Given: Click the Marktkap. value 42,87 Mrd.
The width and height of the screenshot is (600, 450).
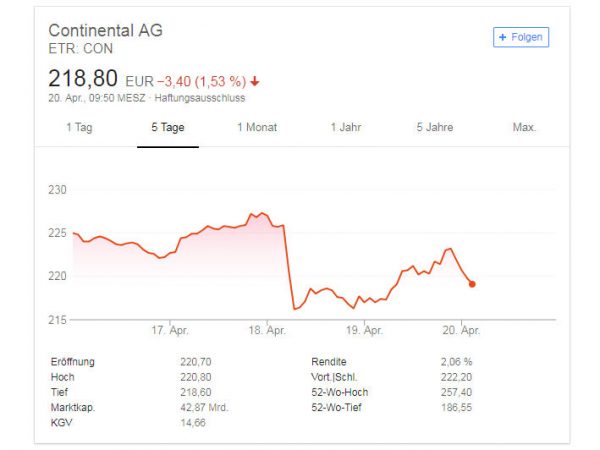Looking at the screenshot, I should click(204, 408).
